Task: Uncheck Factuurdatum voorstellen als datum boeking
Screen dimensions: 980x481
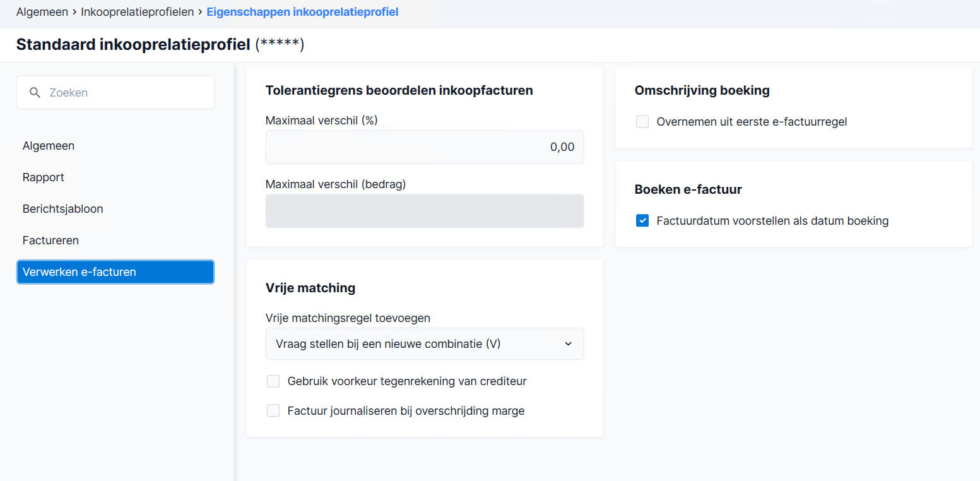Action: coord(642,221)
